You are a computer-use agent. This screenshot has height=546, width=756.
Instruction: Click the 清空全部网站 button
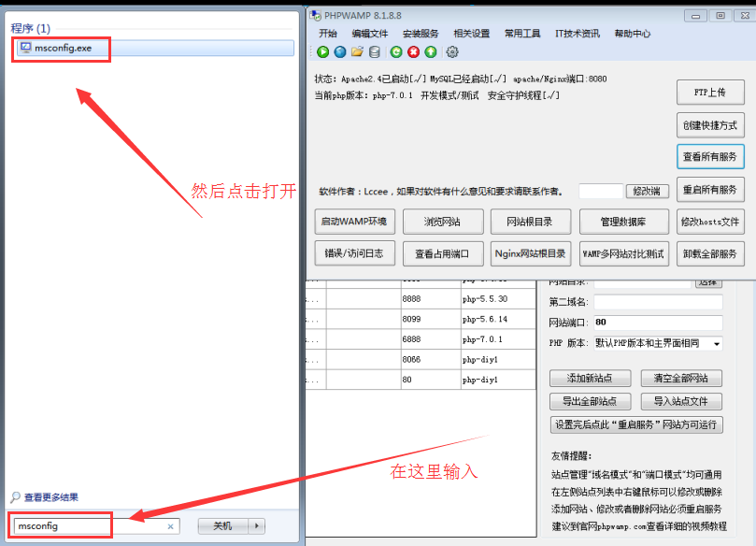coord(681,378)
